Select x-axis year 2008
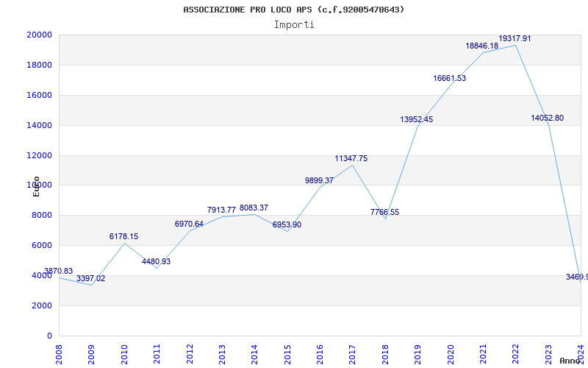 pyautogui.click(x=59, y=354)
